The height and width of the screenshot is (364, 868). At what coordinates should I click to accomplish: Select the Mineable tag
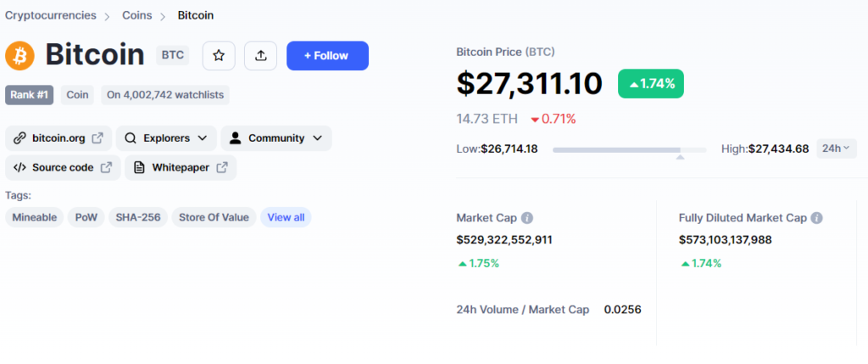34,218
